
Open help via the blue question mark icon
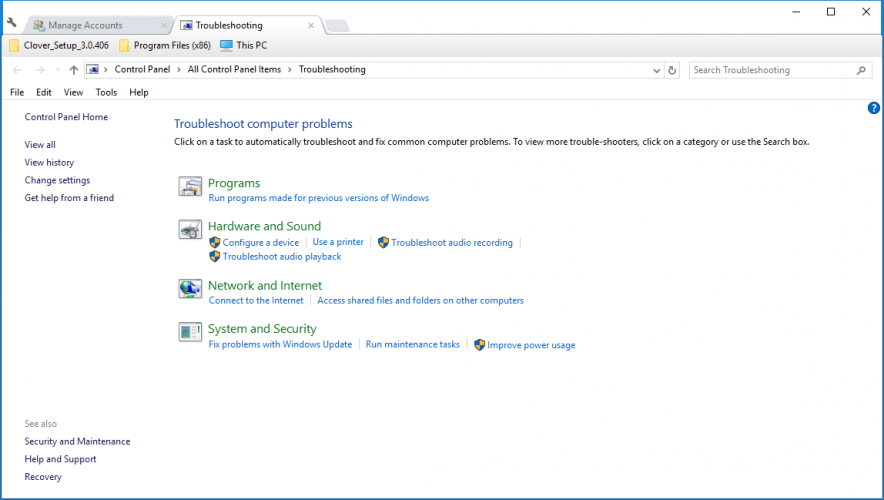click(x=873, y=108)
